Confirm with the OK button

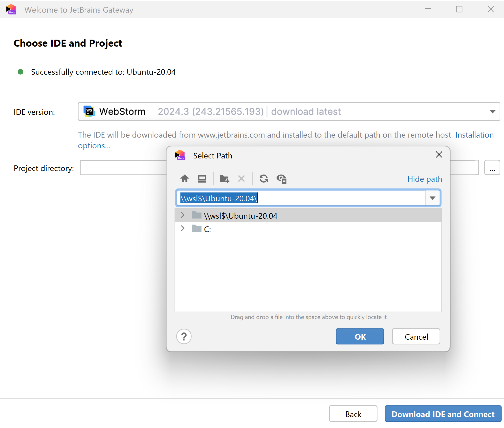pos(360,336)
